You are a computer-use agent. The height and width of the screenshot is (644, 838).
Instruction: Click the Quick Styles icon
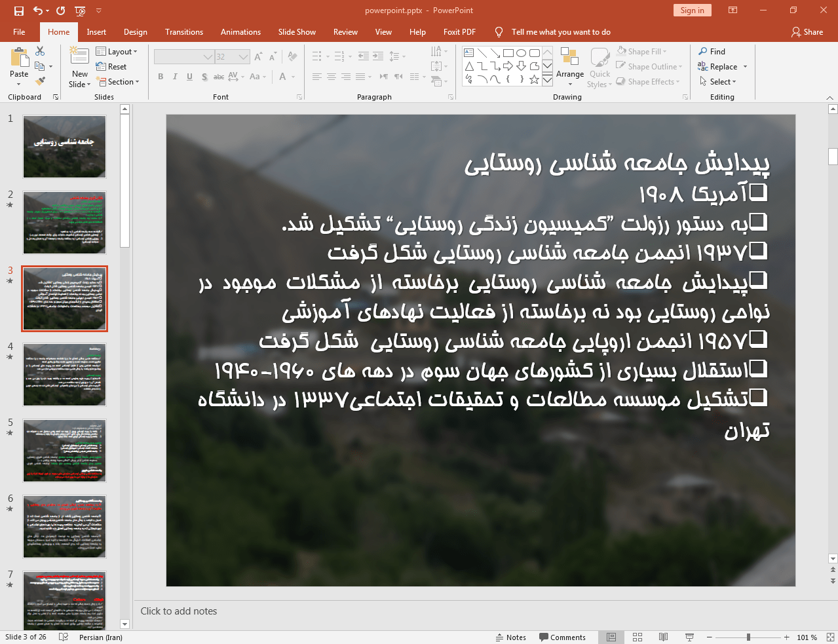pyautogui.click(x=600, y=58)
